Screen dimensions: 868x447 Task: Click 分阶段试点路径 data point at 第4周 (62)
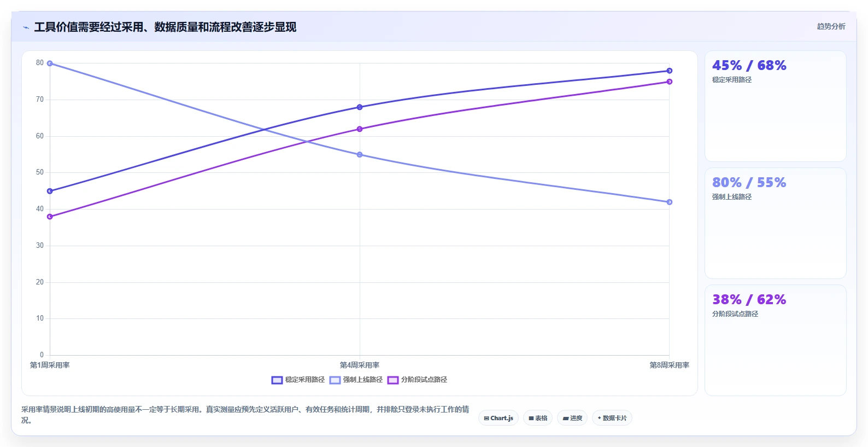pyautogui.click(x=360, y=129)
